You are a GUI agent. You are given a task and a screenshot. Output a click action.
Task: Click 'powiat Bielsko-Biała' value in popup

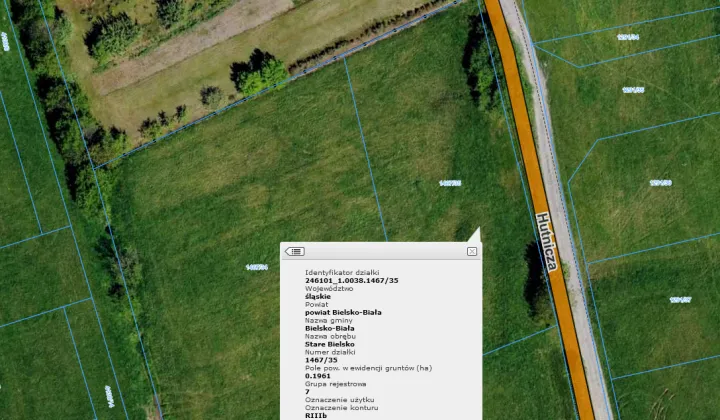point(343,312)
